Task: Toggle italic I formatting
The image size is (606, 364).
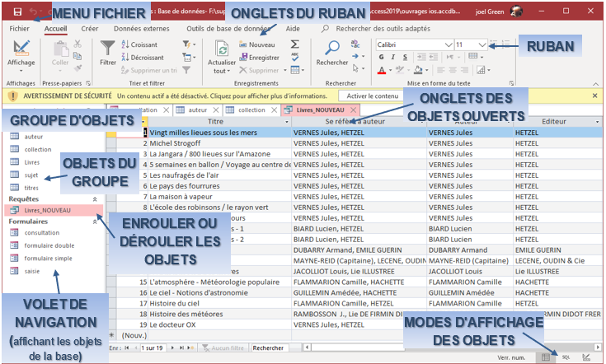Action: point(393,57)
